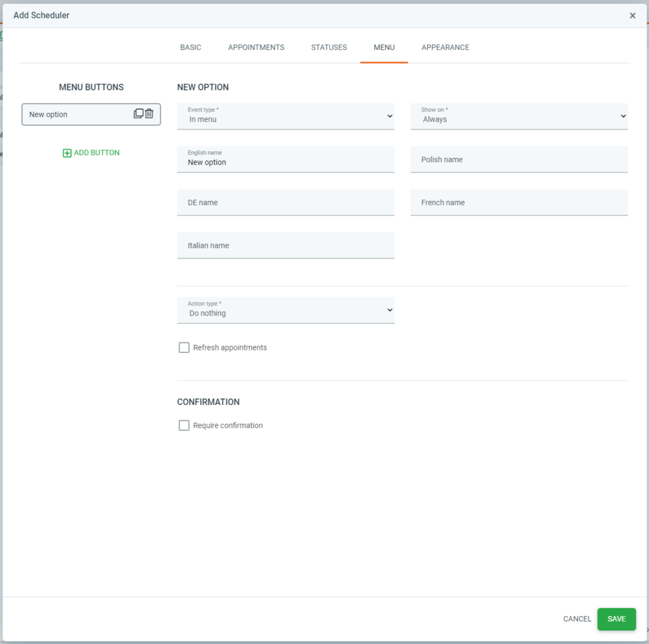This screenshot has width=649, height=644.
Task: Close the Add Scheduler dialog
Action: [x=632, y=16]
